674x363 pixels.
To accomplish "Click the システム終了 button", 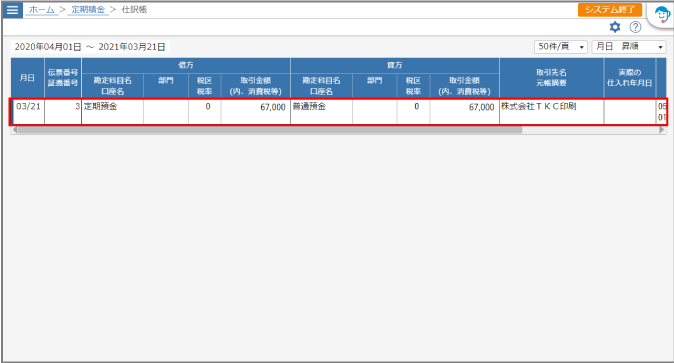I will 610,9.
